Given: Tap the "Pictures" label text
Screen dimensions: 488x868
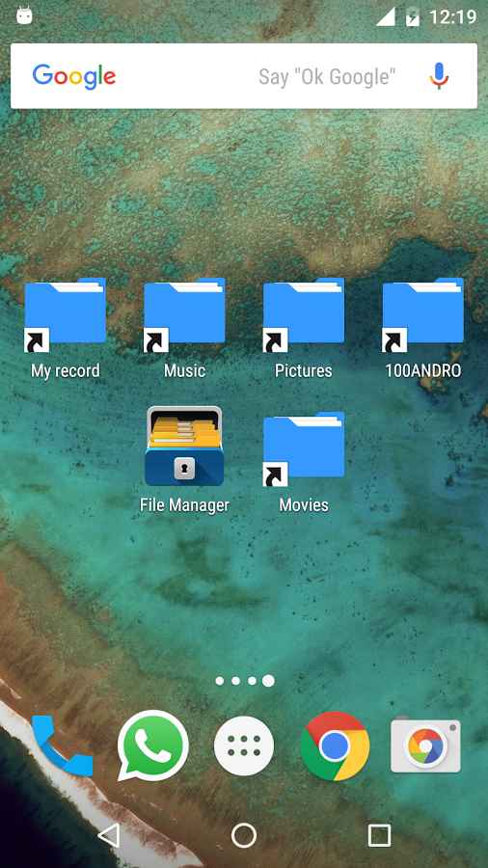Looking at the screenshot, I should click(304, 370).
